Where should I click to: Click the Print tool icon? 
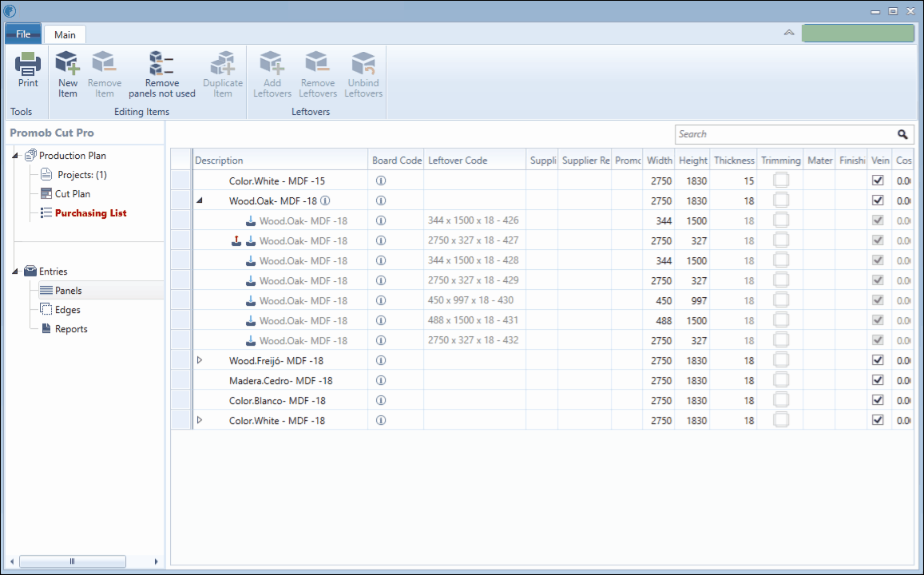28,64
